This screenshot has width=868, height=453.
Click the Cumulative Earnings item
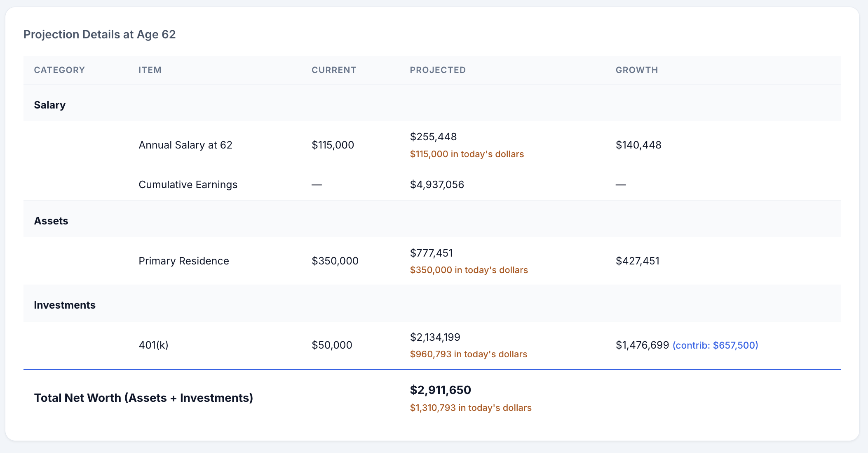[188, 185]
